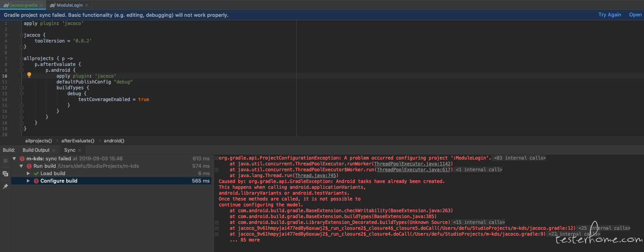The height and width of the screenshot is (252, 644).
Task: Switch to the ModuleLogin tab
Action: pos(69,5)
